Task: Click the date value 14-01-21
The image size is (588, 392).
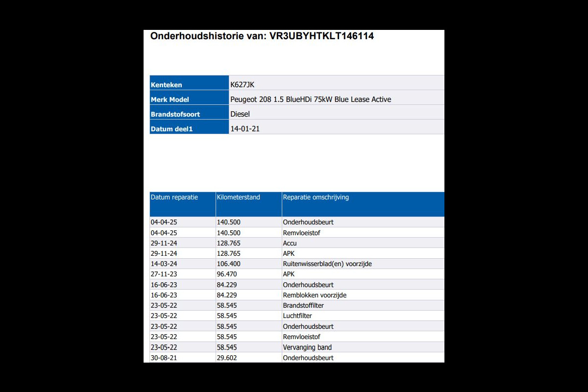Action: (245, 129)
